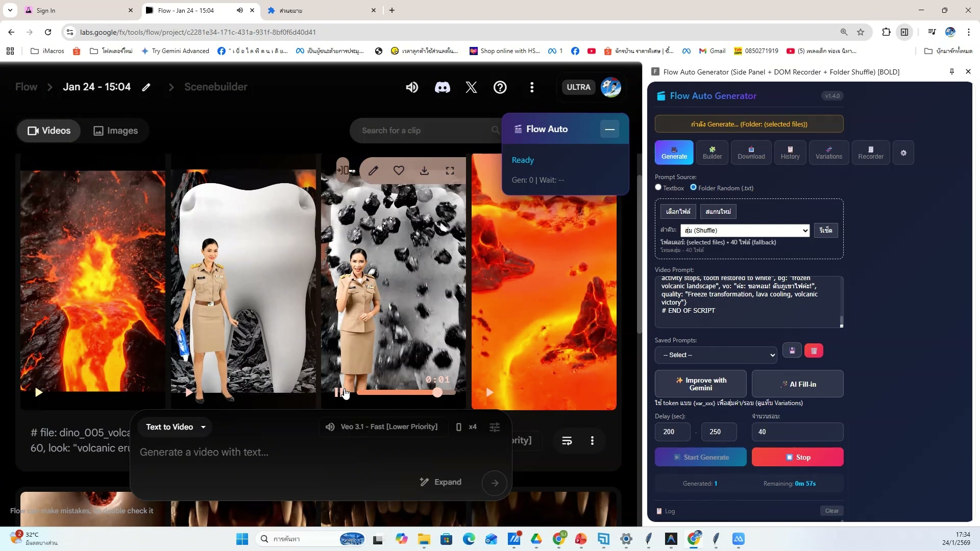Viewport: 980px width, 551px height.
Task: Click the help question mark icon
Action: [500, 87]
